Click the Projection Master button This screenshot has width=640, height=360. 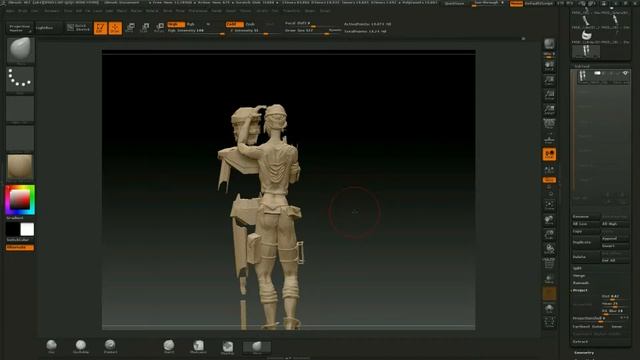[x=20, y=28]
